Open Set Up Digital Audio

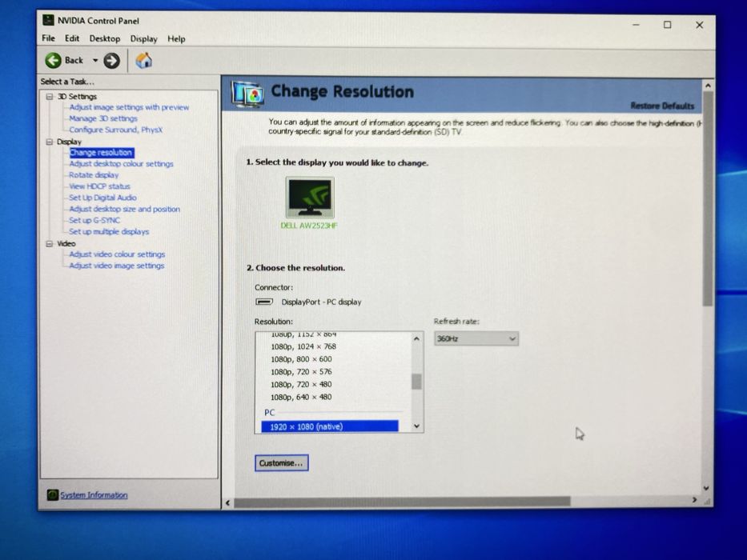click(x=102, y=198)
